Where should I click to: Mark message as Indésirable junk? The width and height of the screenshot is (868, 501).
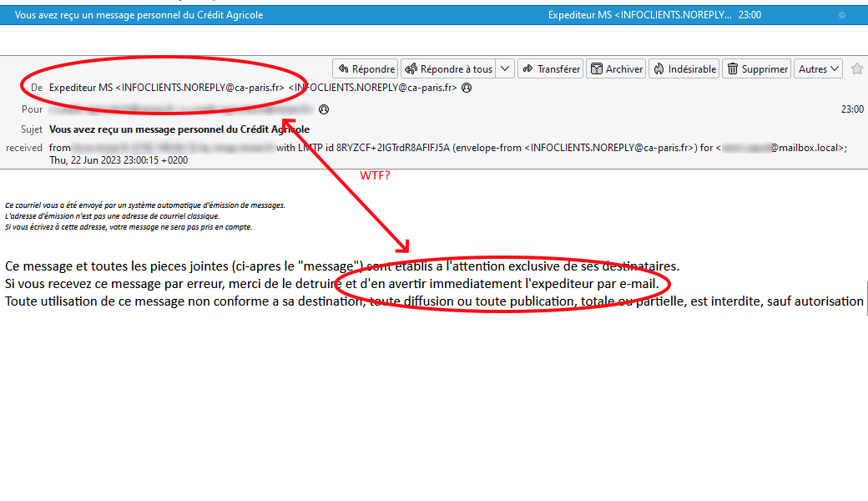click(x=684, y=69)
